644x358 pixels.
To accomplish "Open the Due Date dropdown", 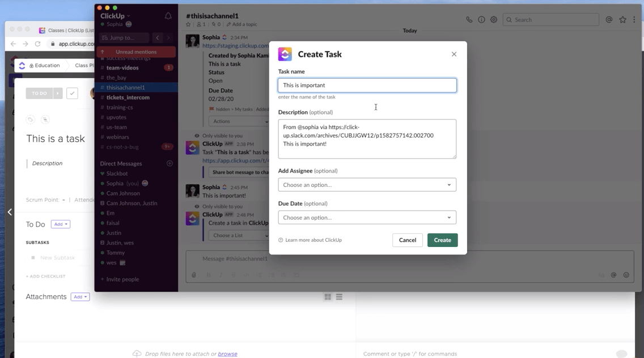I will tap(367, 218).
